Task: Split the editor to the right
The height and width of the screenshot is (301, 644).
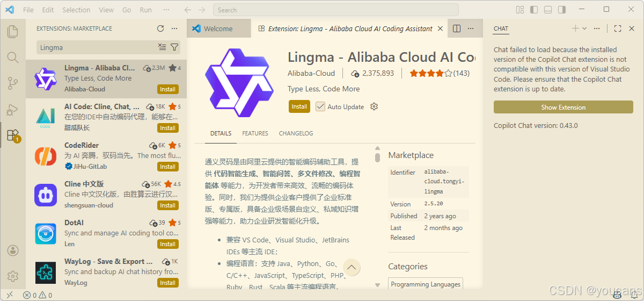Action: pyautogui.click(x=457, y=28)
